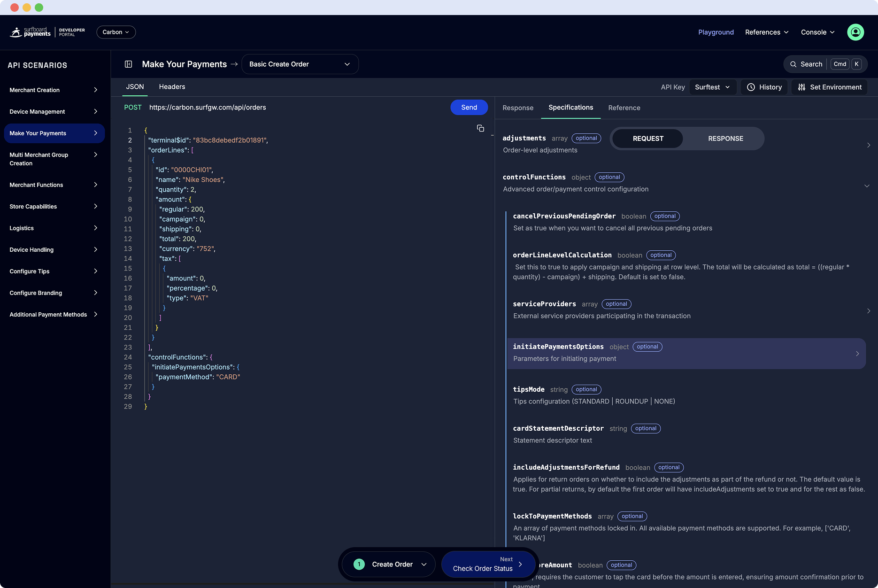Open the References menu
This screenshot has height=588, width=878.
(766, 32)
